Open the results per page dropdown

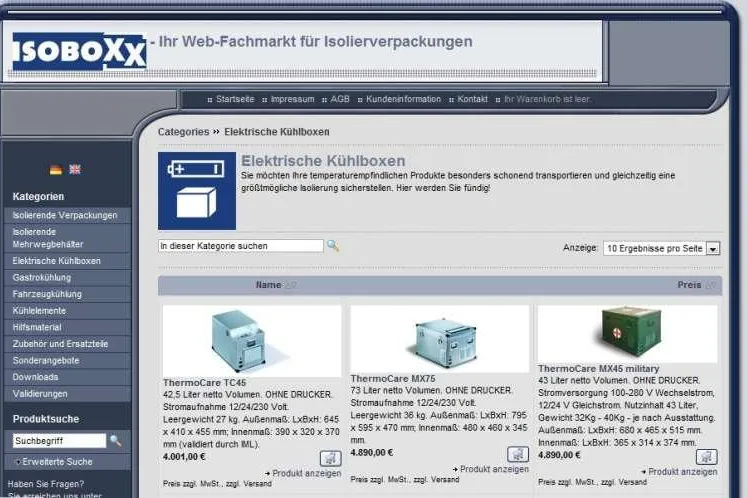[662, 248]
